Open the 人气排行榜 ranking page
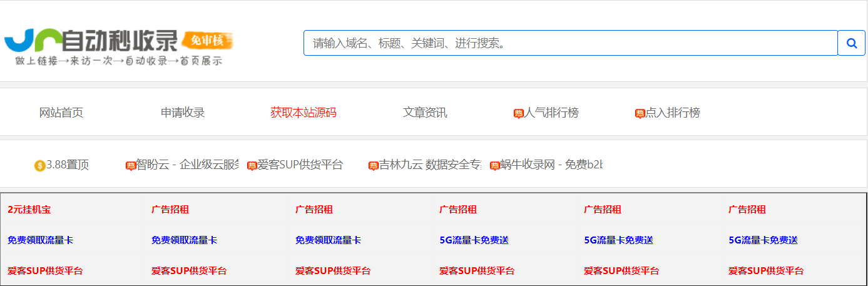 [x=551, y=113]
